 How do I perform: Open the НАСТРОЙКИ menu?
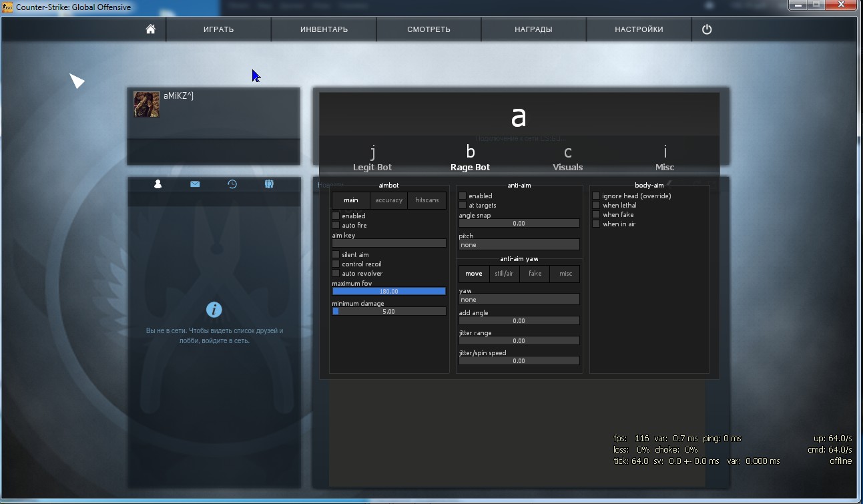click(x=639, y=29)
